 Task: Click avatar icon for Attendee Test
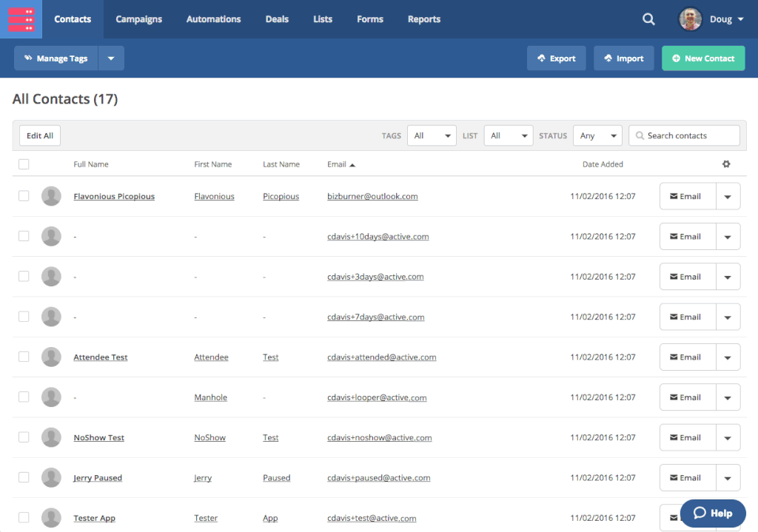(51, 357)
